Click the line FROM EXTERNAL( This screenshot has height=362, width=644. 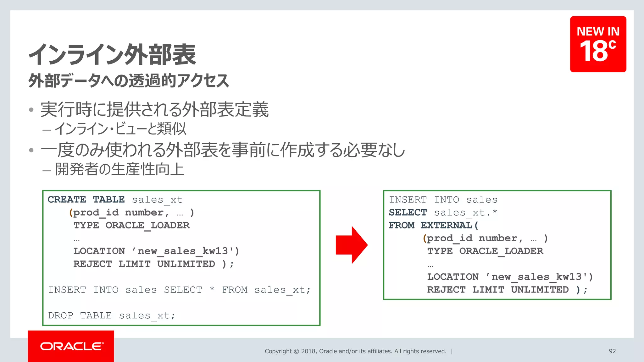[434, 225]
